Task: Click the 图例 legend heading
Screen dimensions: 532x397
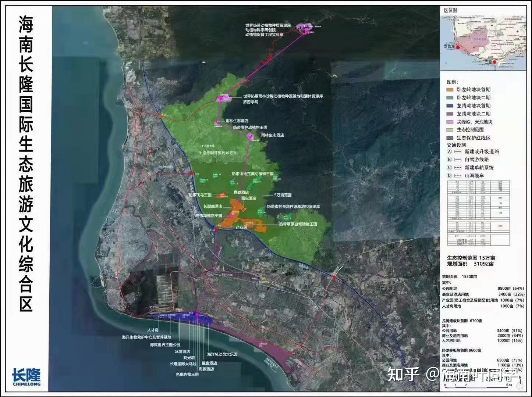Action: (x=452, y=82)
